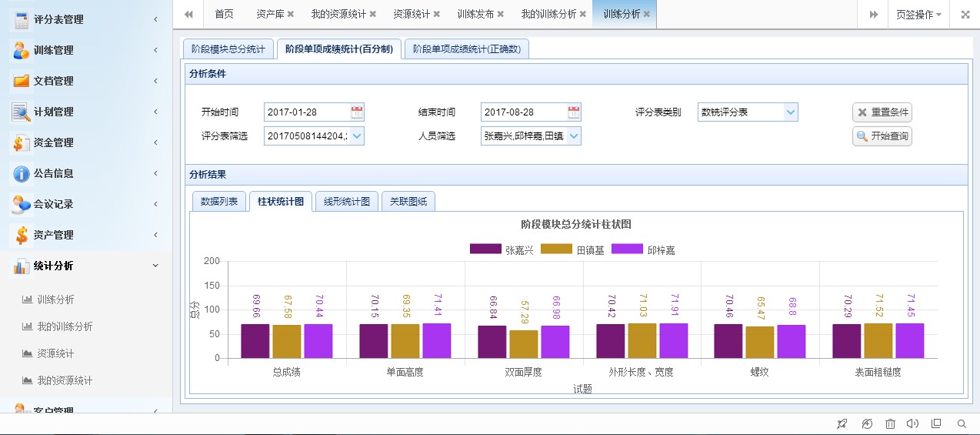980x435 pixels.
Task: Collapse the 统计分析 menu
Action: pyautogui.click(x=155, y=266)
